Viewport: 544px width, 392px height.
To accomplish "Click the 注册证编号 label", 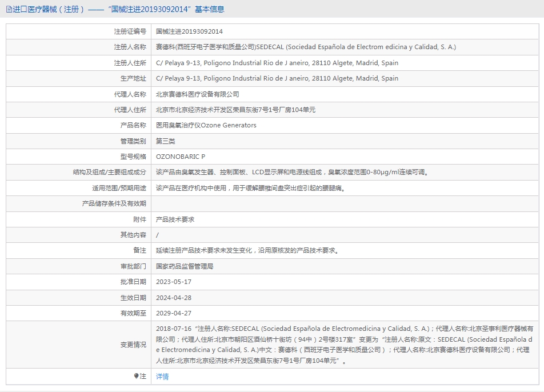I will click(130, 31).
